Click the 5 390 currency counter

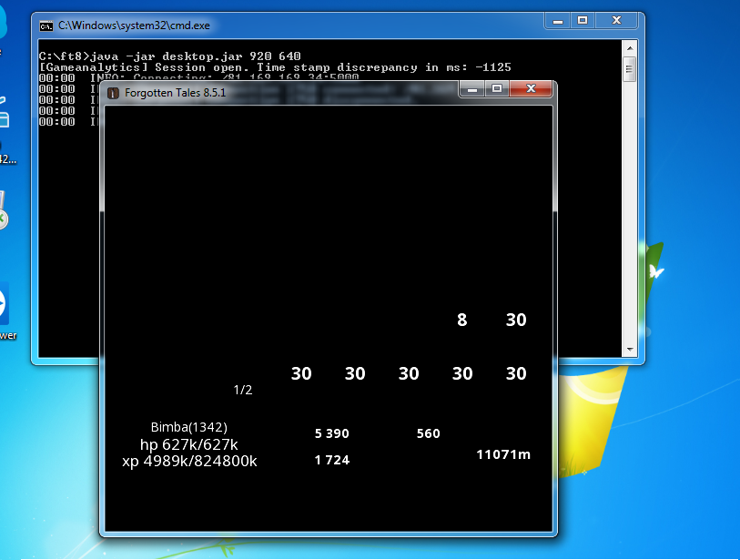(331, 433)
